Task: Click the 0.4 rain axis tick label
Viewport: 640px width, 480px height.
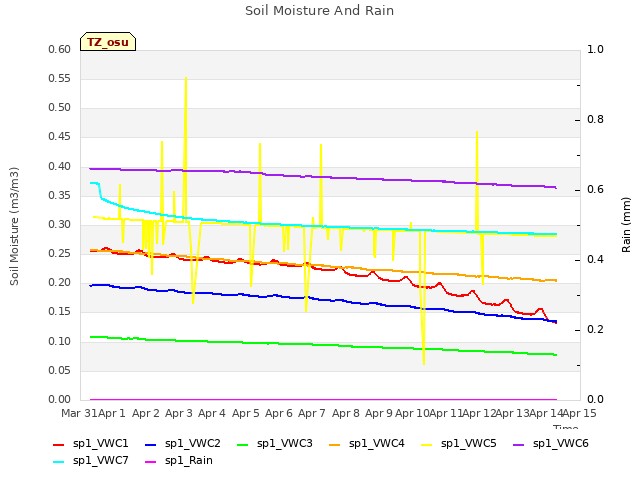Action: (595, 260)
